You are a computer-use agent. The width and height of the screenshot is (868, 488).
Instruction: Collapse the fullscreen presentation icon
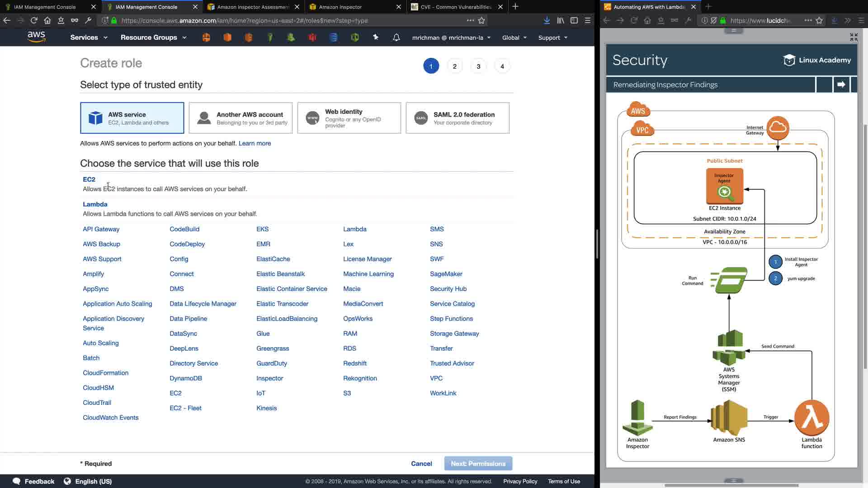pyautogui.click(x=854, y=37)
